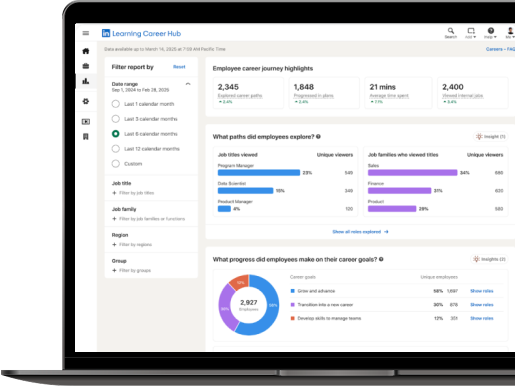The image size is (515, 386).
Task: Open the Help menu icon
Action: coord(491,32)
